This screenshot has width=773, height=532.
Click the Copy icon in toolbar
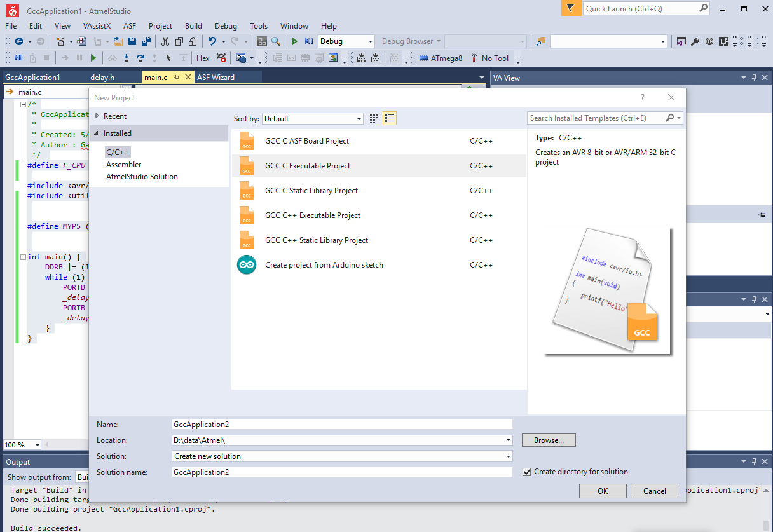179,41
